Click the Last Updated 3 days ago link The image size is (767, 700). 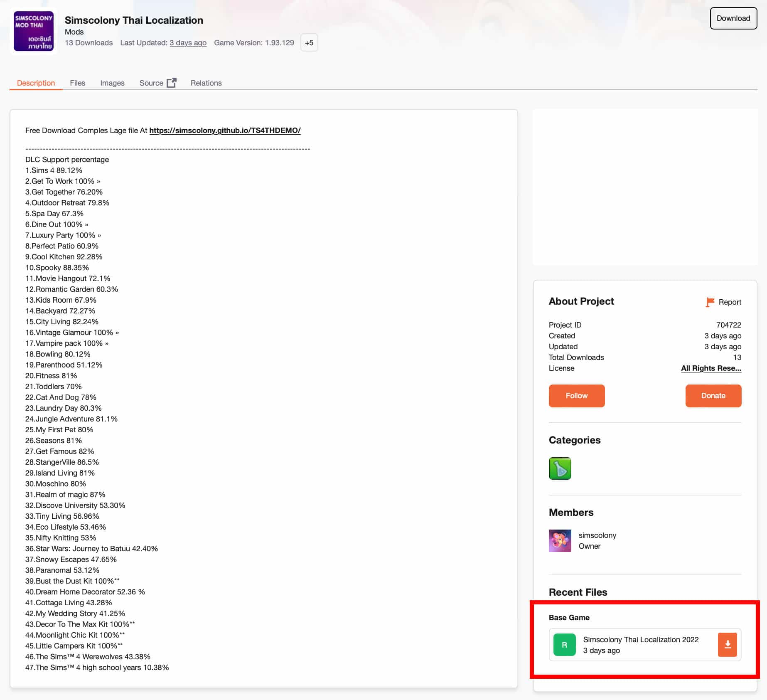tap(188, 43)
